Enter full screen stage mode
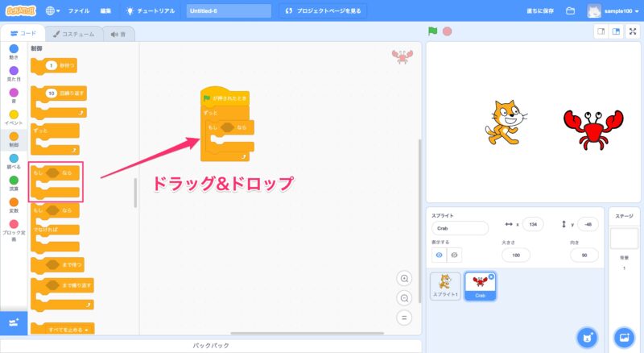 coord(633,31)
